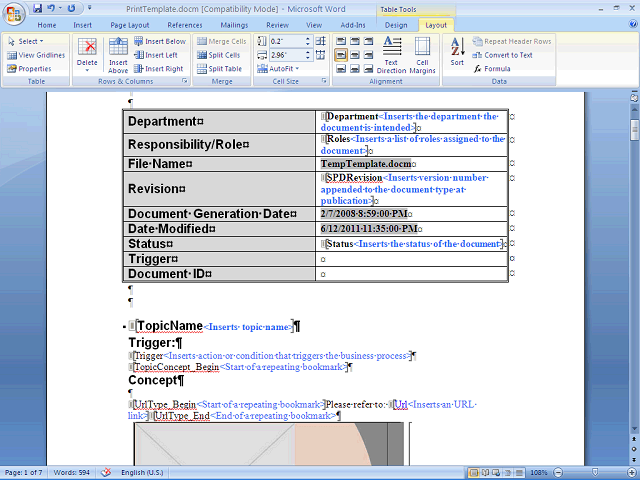Open the Mailings tab
The width and height of the screenshot is (640, 480).
pyautogui.click(x=234, y=25)
